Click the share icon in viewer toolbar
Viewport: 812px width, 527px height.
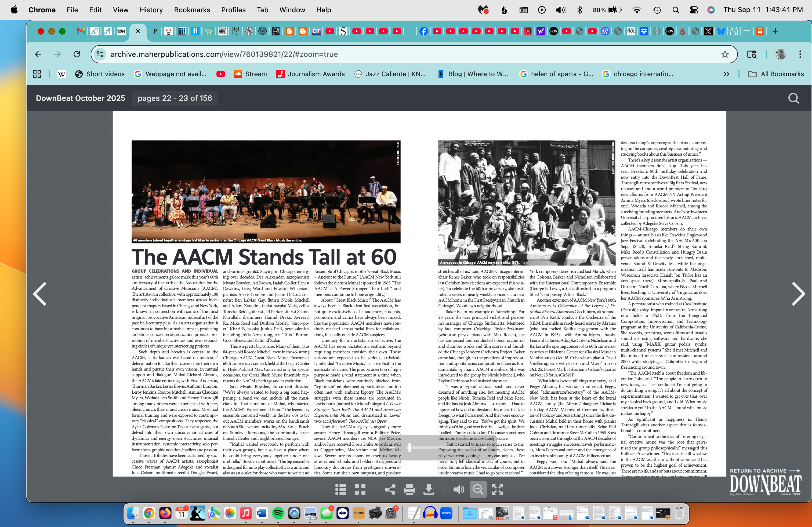click(x=390, y=489)
